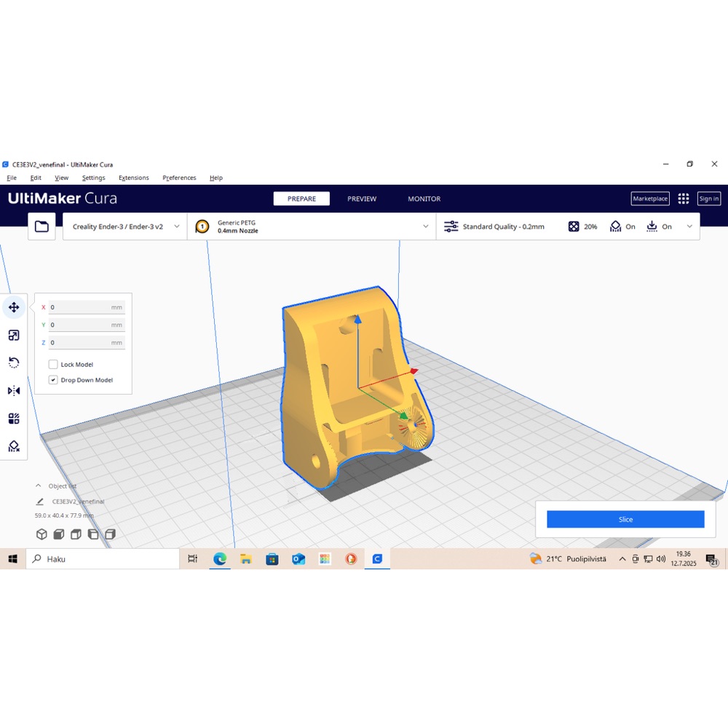Image resolution: width=728 pixels, height=728 pixels.
Task: Click the Y position input field
Action: (x=87, y=325)
